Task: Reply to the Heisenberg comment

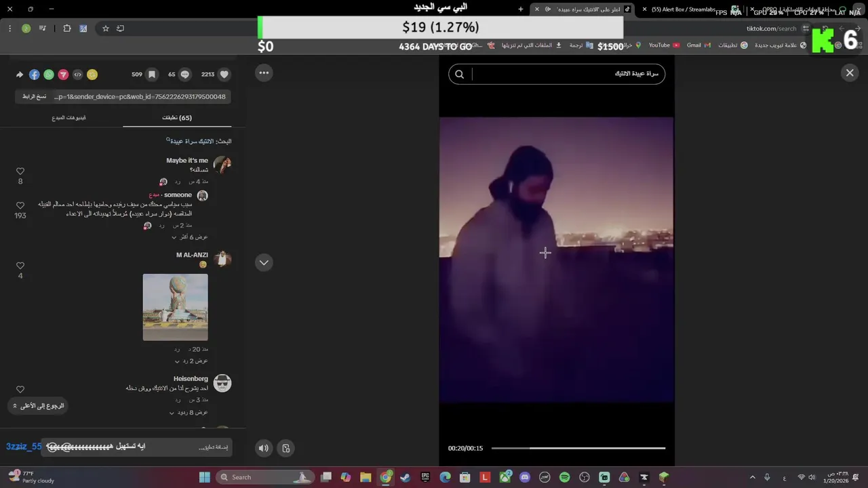Action: 177,400
